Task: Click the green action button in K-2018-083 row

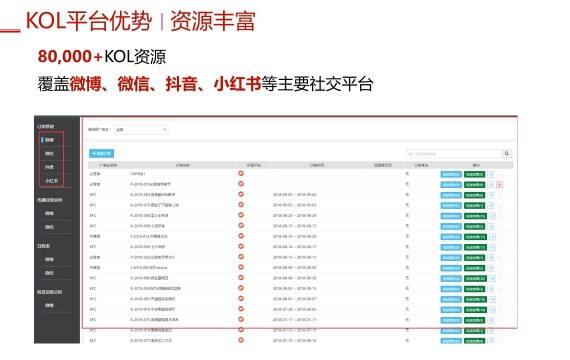Action: 474,195
